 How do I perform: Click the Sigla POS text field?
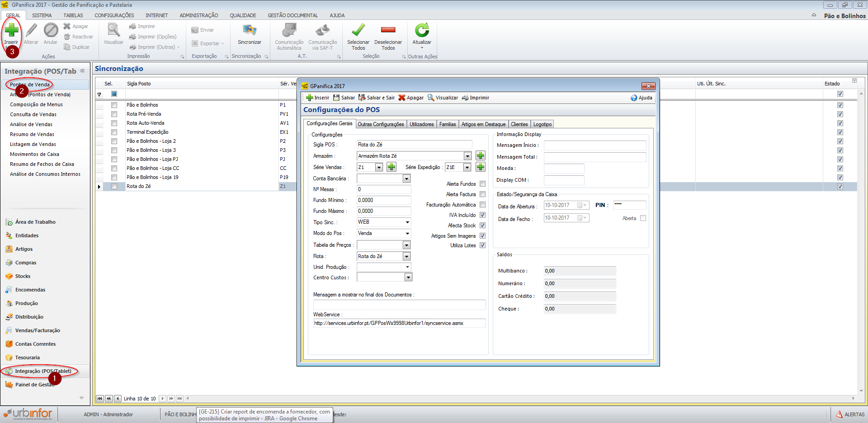[x=414, y=145]
